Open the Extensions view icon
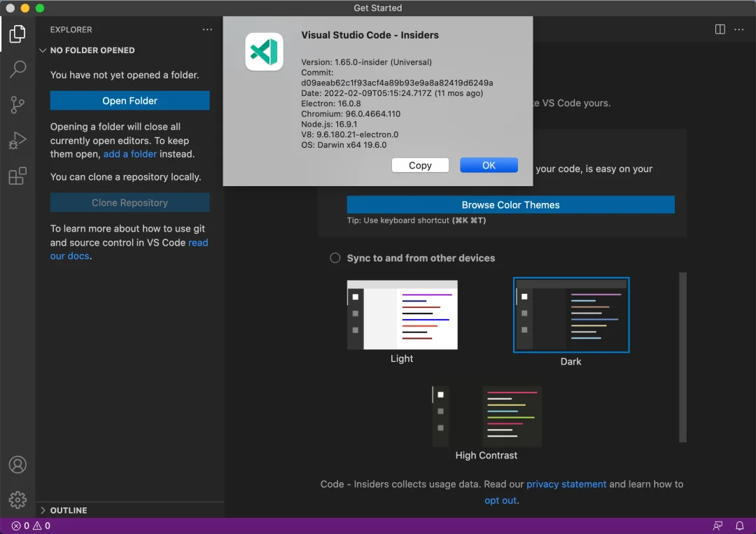The height and width of the screenshot is (534, 756). click(x=17, y=176)
